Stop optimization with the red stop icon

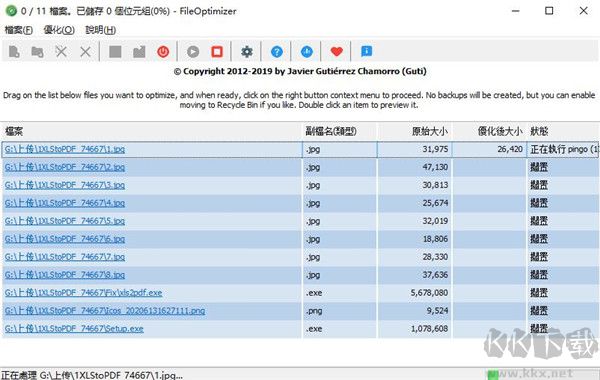217,51
